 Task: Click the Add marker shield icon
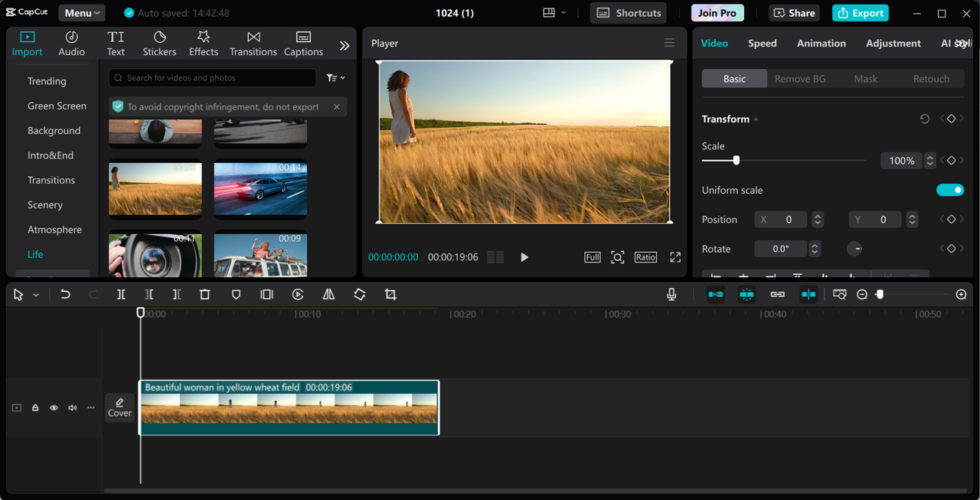click(x=236, y=294)
